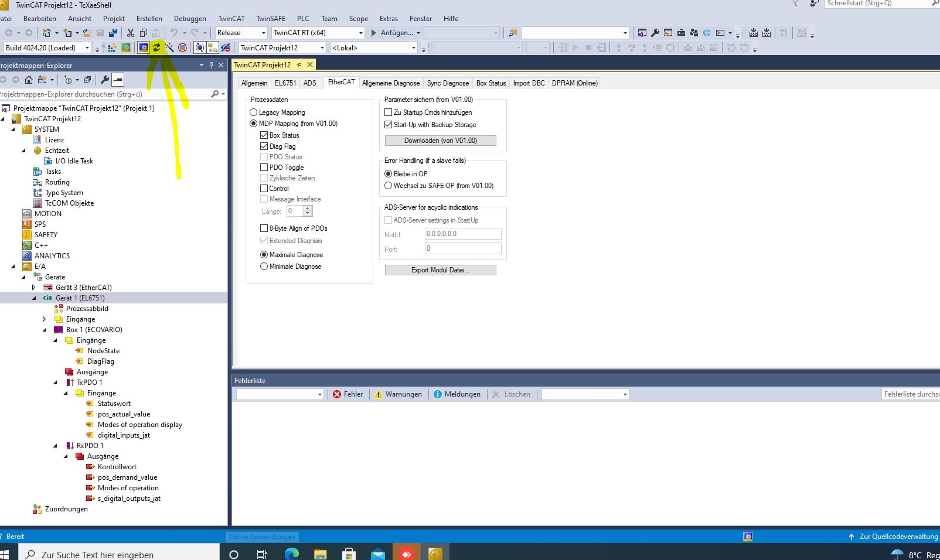940x560 pixels.
Task: Collapse the SYSTEM tree node
Action: point(13,129)
